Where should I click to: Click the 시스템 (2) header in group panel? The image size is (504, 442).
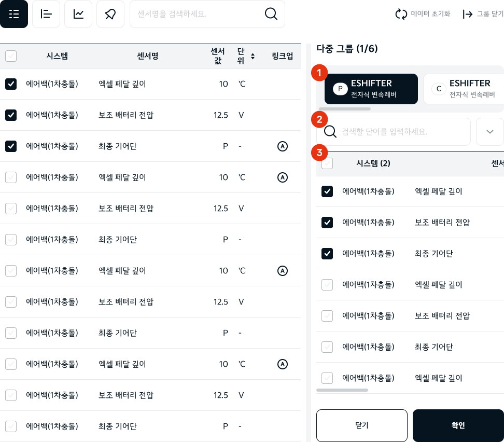(373, 163)
